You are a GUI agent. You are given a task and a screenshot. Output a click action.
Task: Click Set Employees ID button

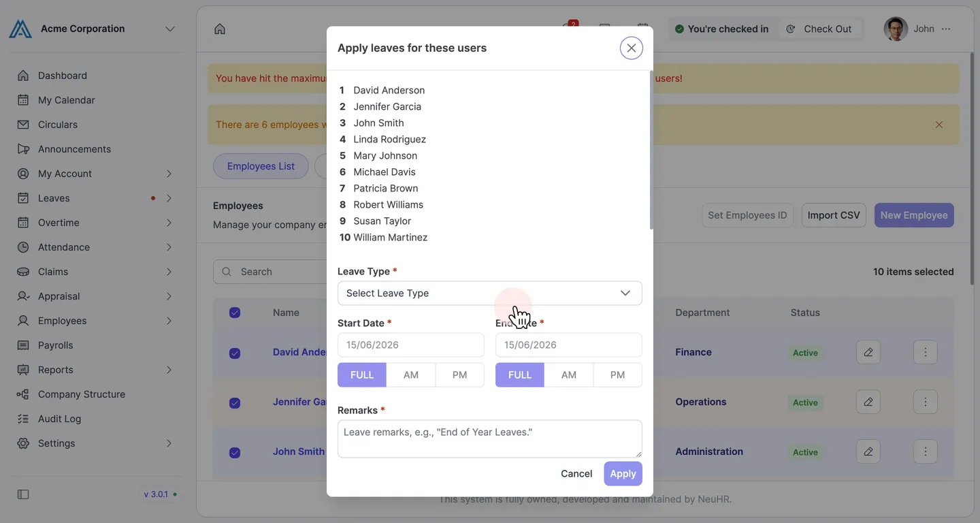[747, 215]
